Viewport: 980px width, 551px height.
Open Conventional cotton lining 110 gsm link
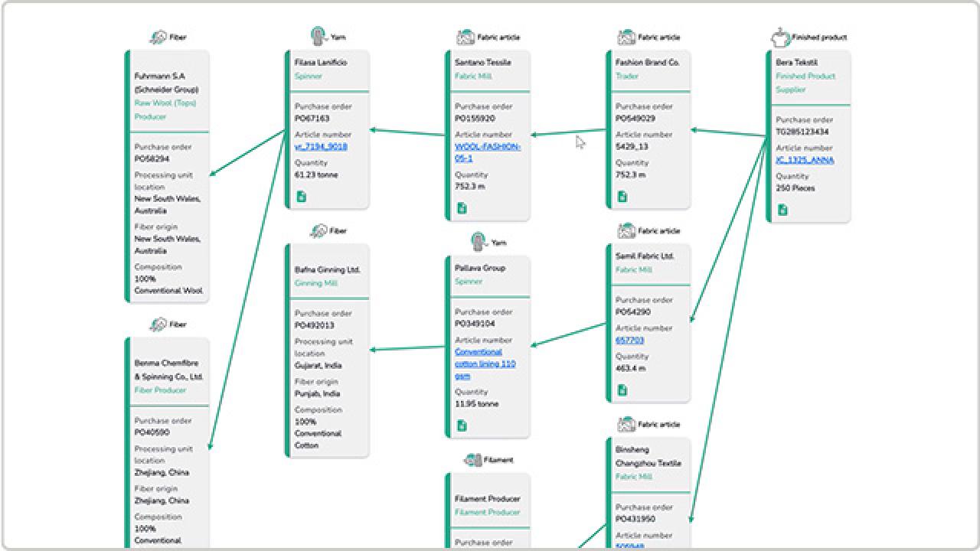point(485,364)
